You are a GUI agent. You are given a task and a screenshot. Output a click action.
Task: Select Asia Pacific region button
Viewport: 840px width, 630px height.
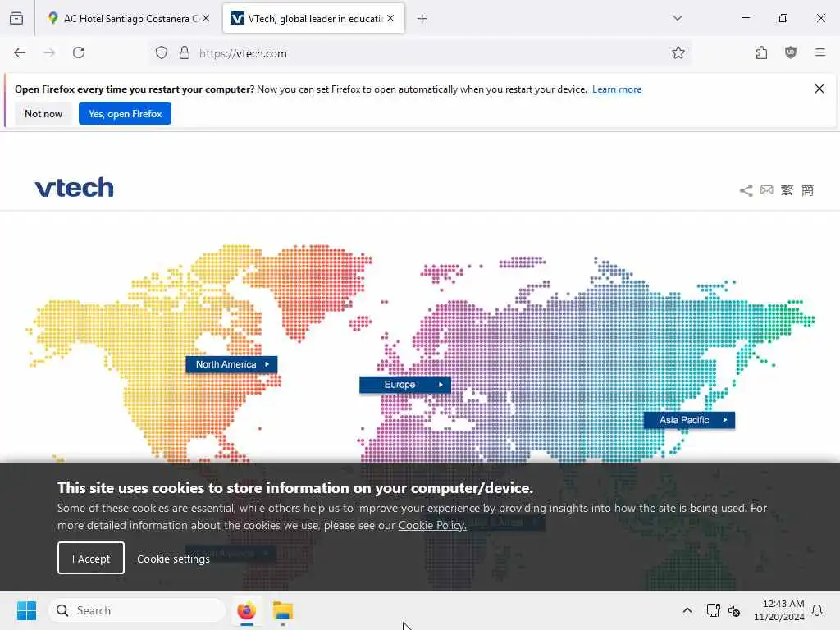coord(689,420)
